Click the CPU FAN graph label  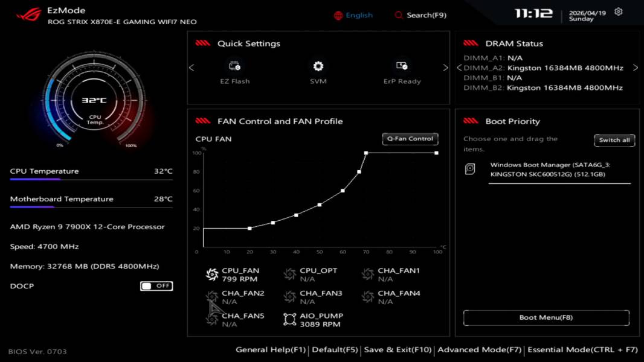point(213,139)
